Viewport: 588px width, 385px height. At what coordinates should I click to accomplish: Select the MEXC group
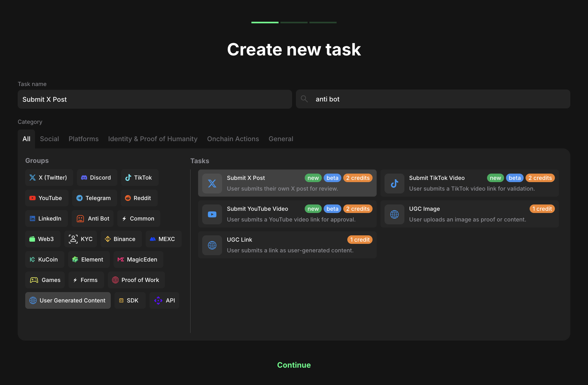point(163,239)
